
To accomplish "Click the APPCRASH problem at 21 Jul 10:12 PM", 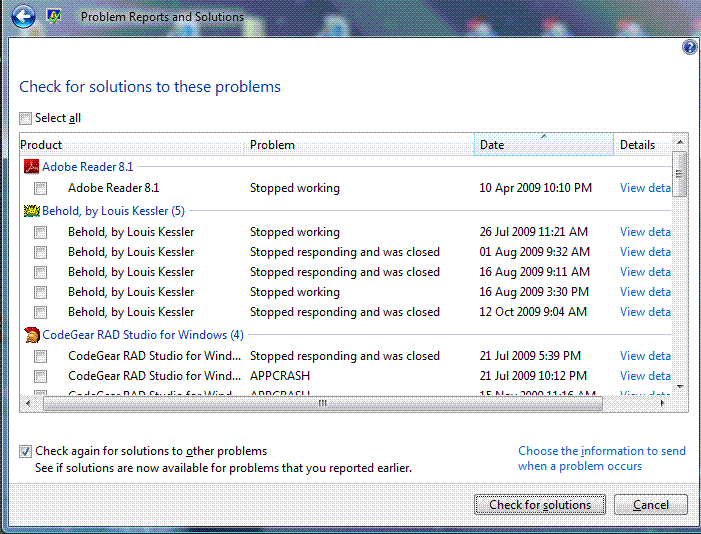I will tap(280, 376).
